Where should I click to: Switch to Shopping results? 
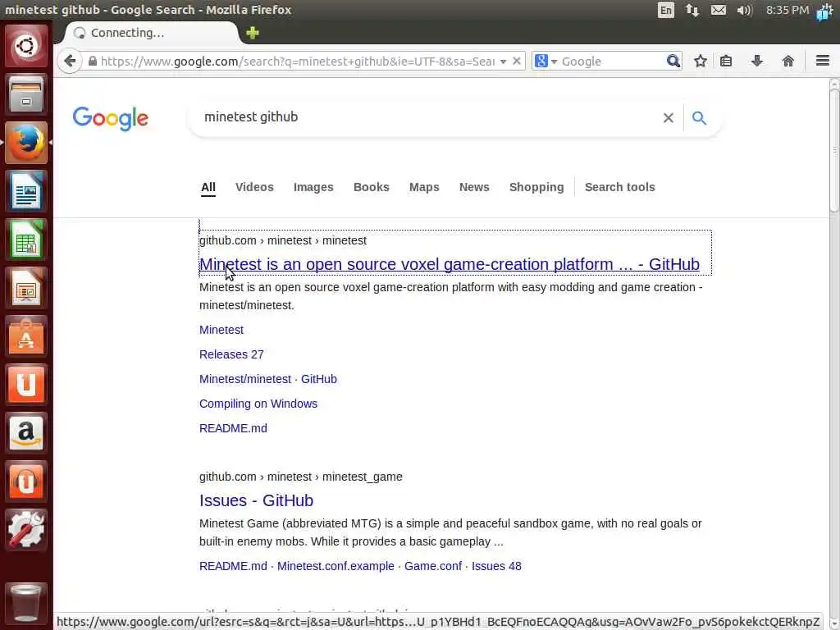pyautogui.click(x=536, y=187)
